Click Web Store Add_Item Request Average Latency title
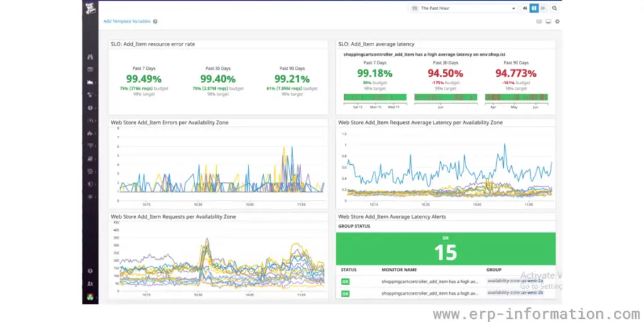Screen dimensions: 644x322 pyautogui.click(x=420, y=123)
